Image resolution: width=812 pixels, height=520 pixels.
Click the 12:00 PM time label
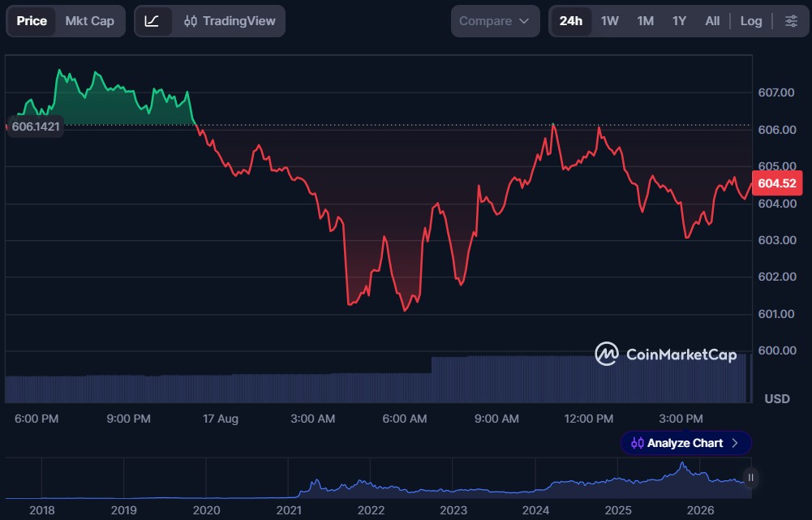588,419
